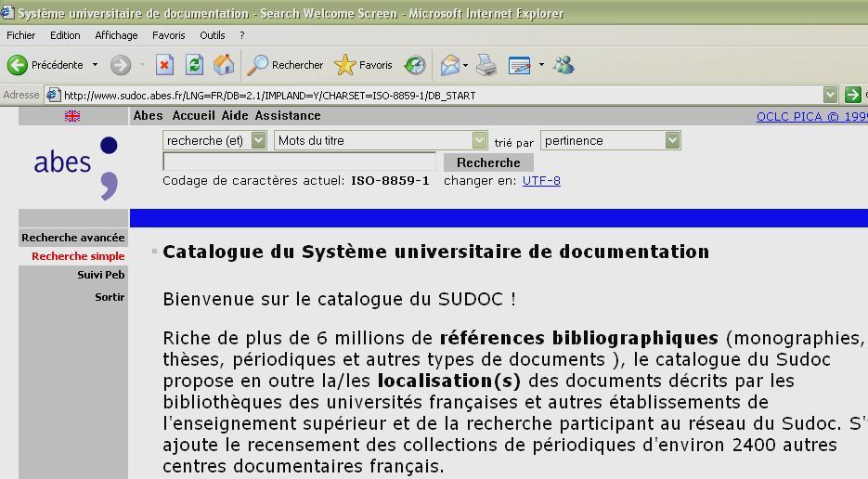Image resolution: width=868 pixels, height=479 pixels.
Task: Open the Fichier menu
Action: point(21,35)
